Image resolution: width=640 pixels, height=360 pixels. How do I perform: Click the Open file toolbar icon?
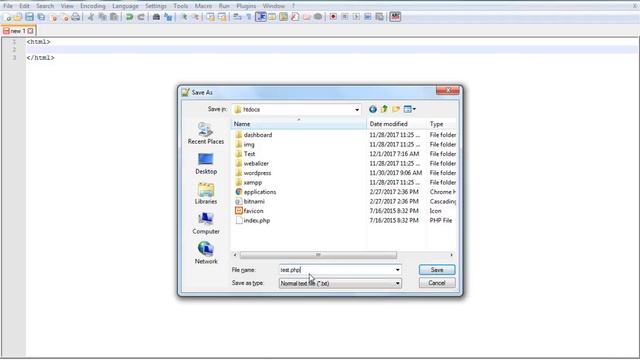[x=18, y=17]
